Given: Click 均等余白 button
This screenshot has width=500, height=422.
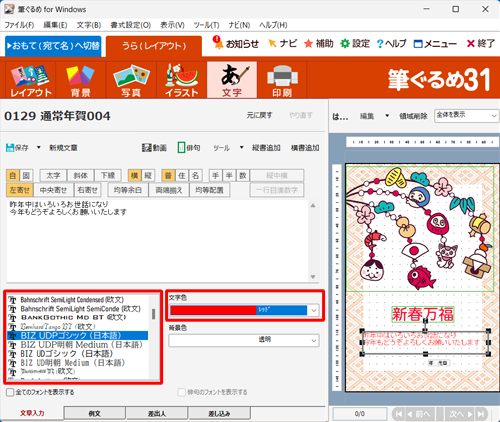Looking at the screenshot, I should (128, 190).
